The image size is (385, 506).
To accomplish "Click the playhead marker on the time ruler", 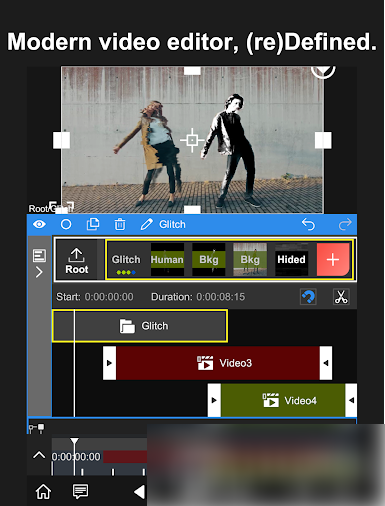I will click(x=74, y=442).
